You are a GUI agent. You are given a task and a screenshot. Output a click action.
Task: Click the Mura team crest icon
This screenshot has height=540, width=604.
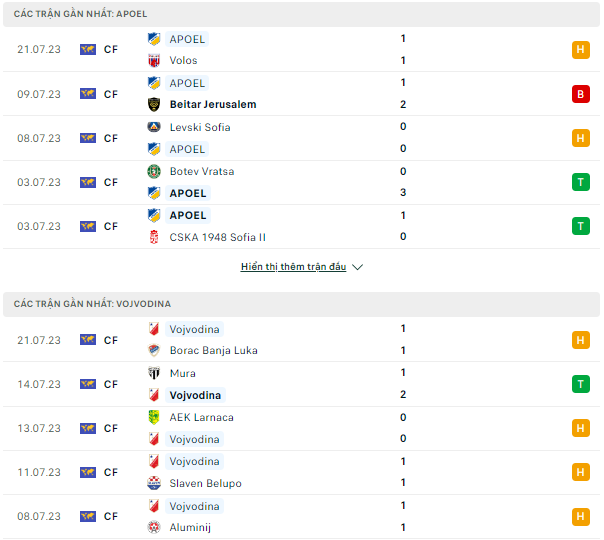(154, 373)
